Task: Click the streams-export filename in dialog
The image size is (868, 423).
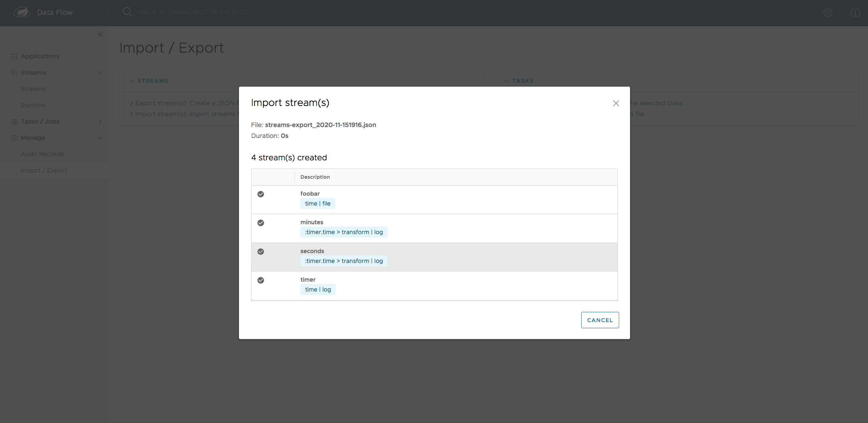Action: tap(320, 125)
